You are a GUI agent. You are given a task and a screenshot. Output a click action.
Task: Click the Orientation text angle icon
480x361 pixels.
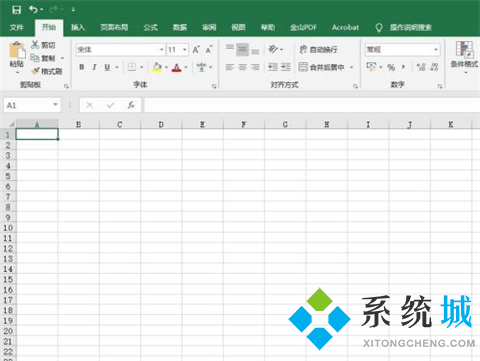click(273, 49)
